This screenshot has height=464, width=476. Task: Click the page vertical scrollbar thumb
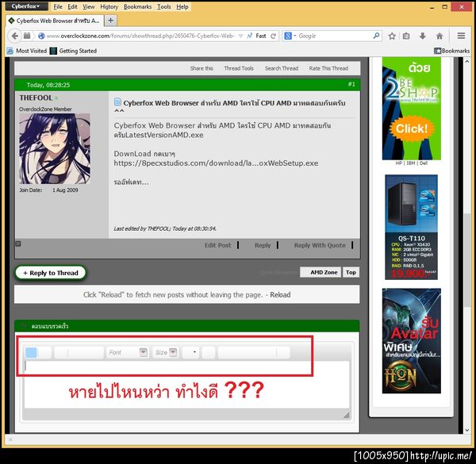coord(467,261)
